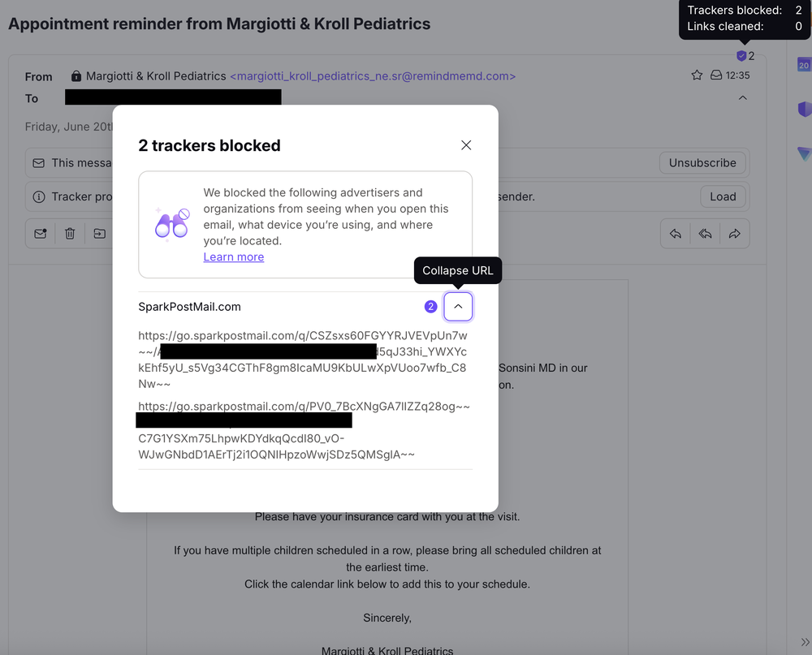Move the email to a folder

click(x=99, y=233)
